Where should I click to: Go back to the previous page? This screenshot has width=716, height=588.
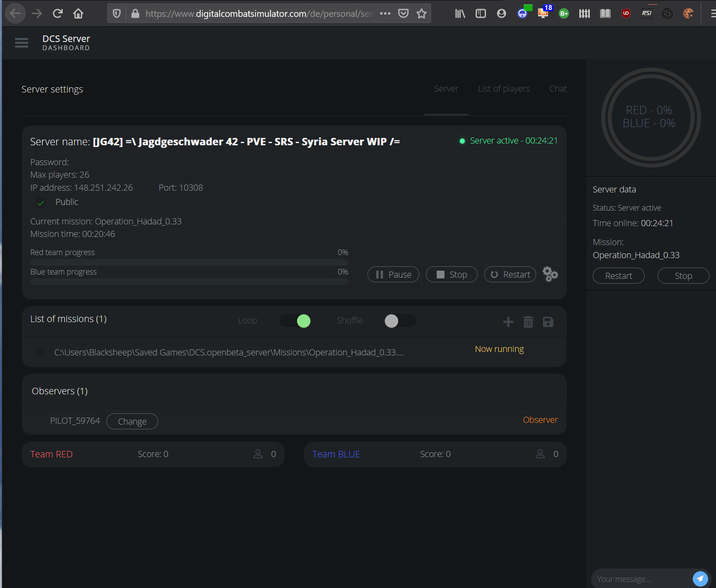16,13
